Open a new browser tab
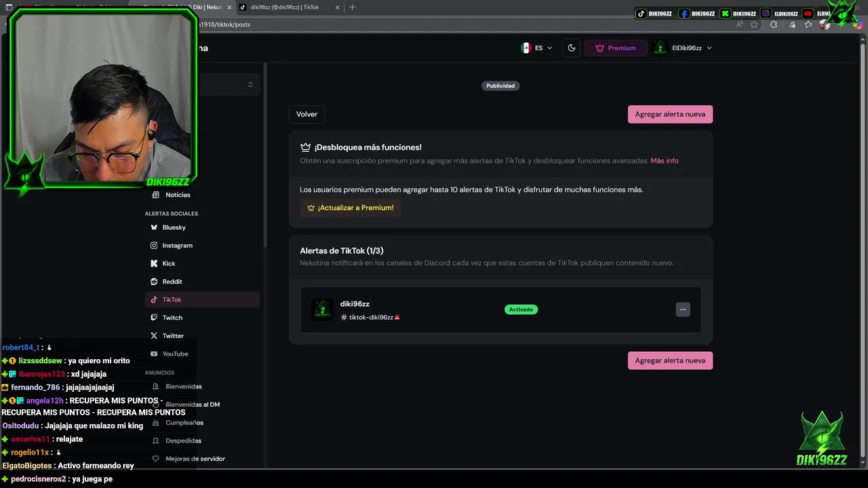This screenshot has height=488, width=868. pyautogui.click(x=352, y=7)
